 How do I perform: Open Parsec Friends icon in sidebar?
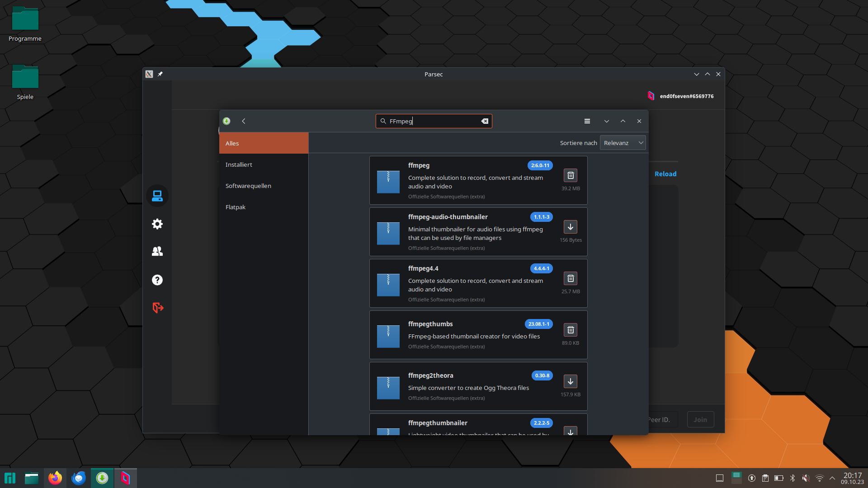pos(157,252)
